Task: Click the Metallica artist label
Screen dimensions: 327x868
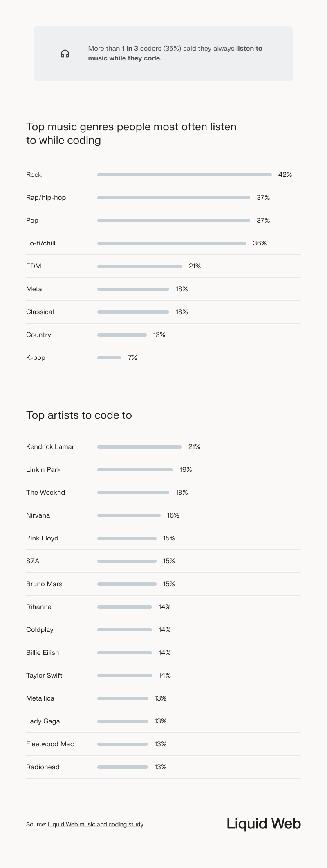Action: (40, 698)
